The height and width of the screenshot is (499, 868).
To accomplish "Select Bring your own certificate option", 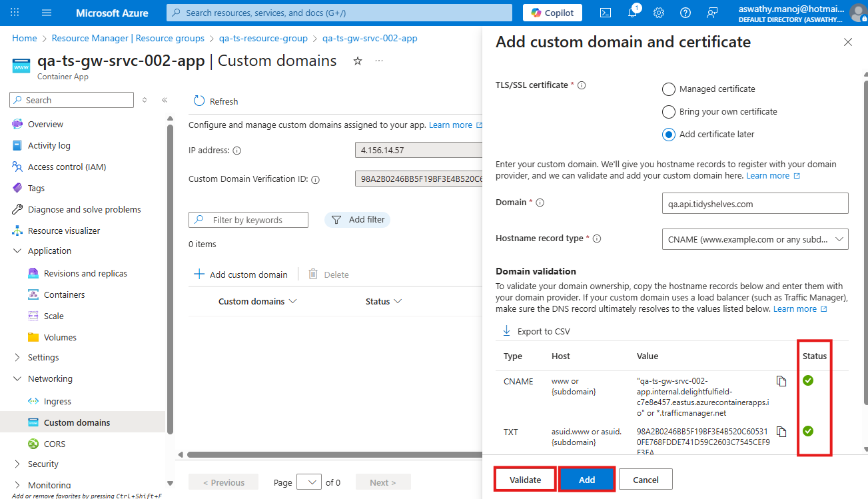I will [x=669, y=111].
